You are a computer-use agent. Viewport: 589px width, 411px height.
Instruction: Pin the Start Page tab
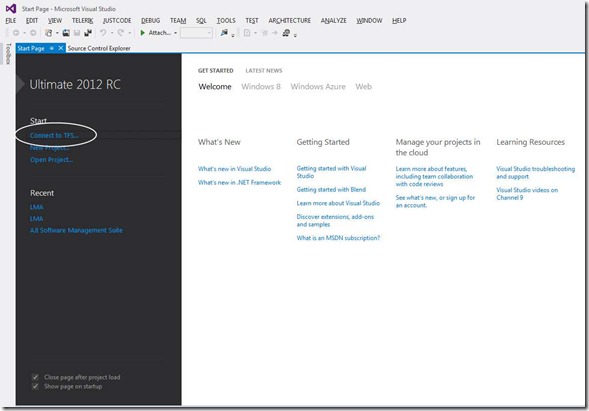coord(51,48)
